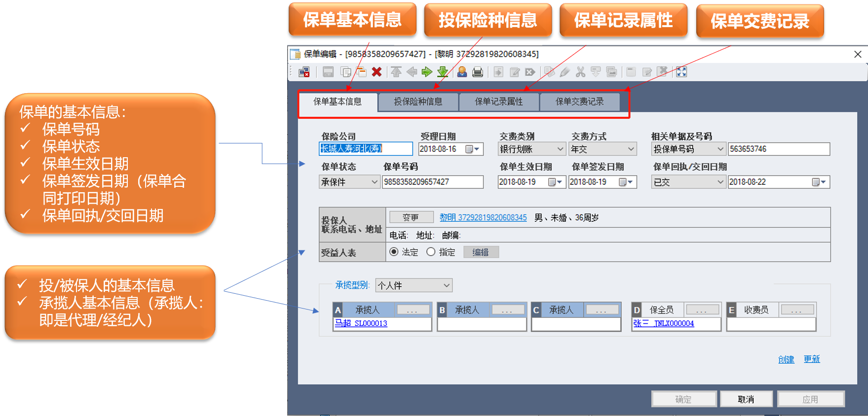Click the printer icon in the toolbar
Image resolution: width=868 pixels, height=416 pixels.
[477, 72]
